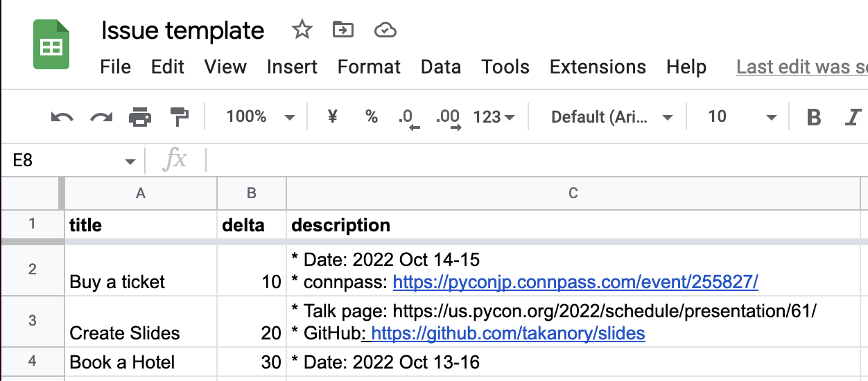Open the Extensions menu
Viewport: 868px width, 381px height.
coord(598,67)
